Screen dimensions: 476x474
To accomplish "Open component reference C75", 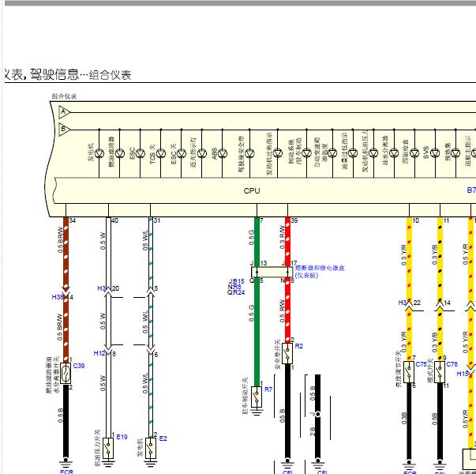I will click(421, 364).
